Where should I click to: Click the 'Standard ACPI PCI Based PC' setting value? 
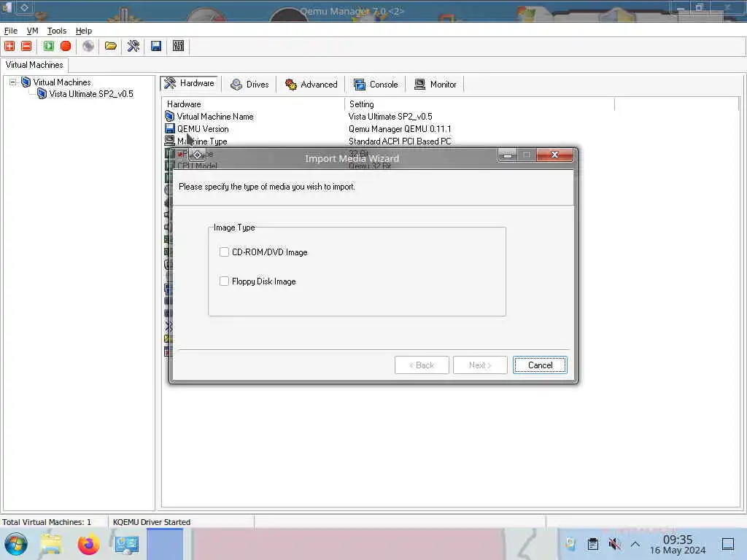pos(400,141)
